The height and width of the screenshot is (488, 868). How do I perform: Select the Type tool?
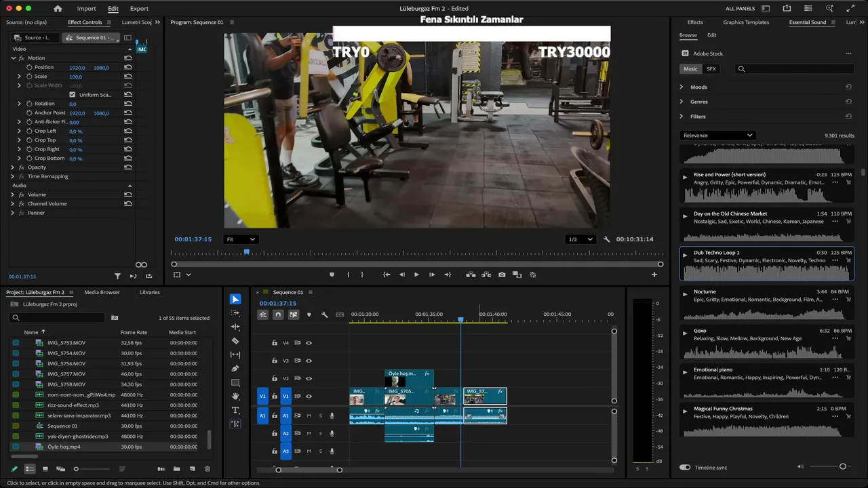pyautogui.click(x=235, y=410)
